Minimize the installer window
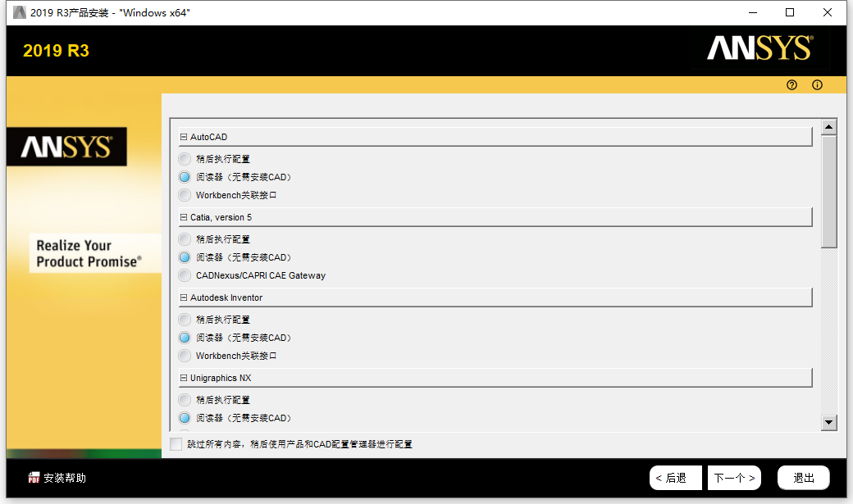 753,12
